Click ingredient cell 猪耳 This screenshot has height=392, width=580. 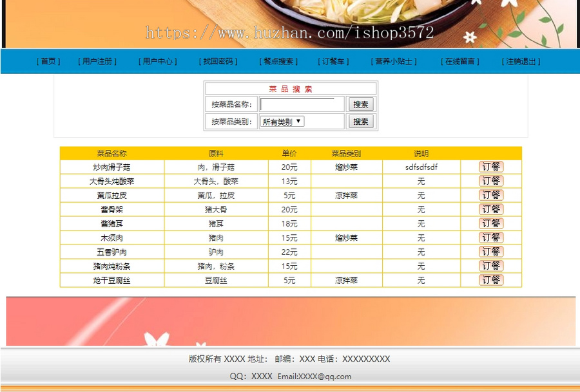point(216,223)
